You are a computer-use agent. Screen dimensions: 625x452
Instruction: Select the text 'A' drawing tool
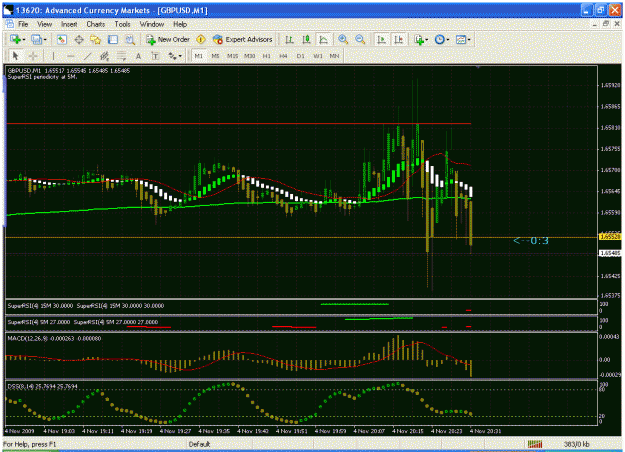point(138,56)
